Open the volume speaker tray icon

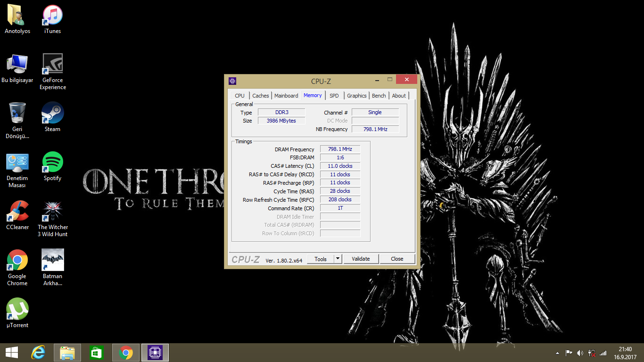(x=580, y=353)
